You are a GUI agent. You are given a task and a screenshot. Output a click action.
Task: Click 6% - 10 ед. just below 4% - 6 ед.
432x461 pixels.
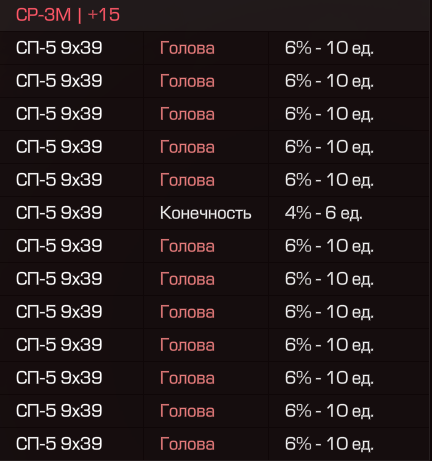pyautogui.click(x=329, y=246)
